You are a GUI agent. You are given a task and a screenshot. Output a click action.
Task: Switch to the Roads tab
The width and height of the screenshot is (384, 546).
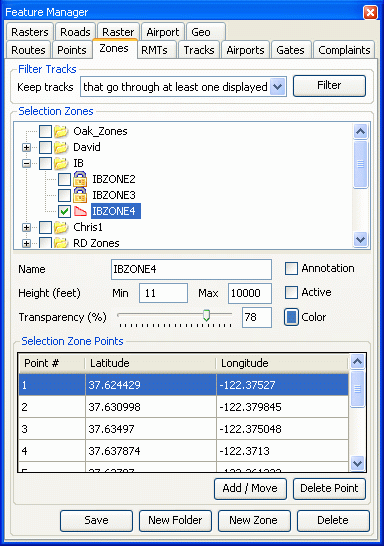75,32
